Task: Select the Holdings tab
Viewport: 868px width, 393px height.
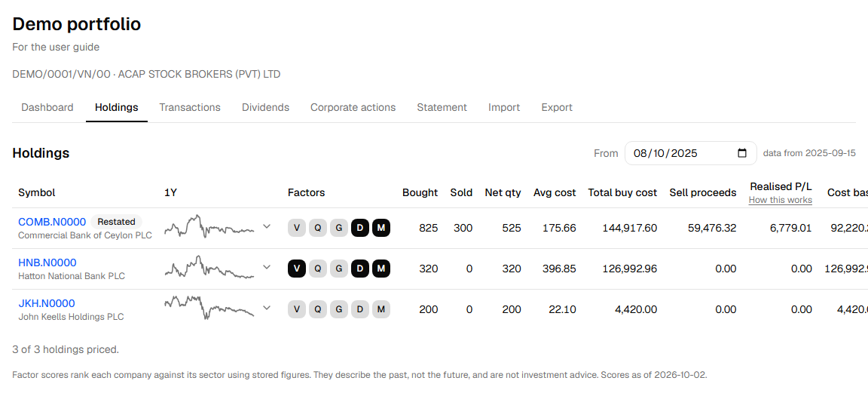Action: tap(116, 108)
